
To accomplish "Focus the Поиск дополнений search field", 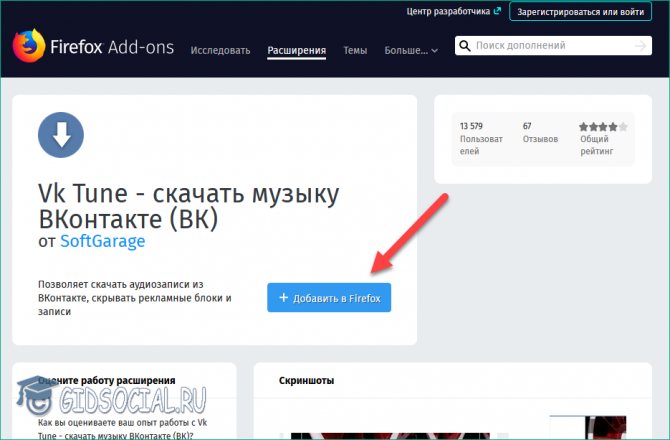I will click(x=553, y=46).
